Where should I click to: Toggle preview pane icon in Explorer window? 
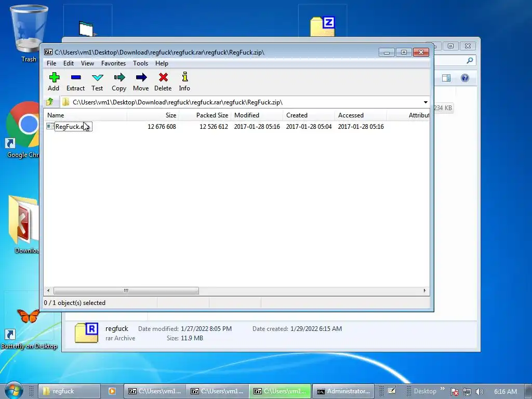(446, 78)
